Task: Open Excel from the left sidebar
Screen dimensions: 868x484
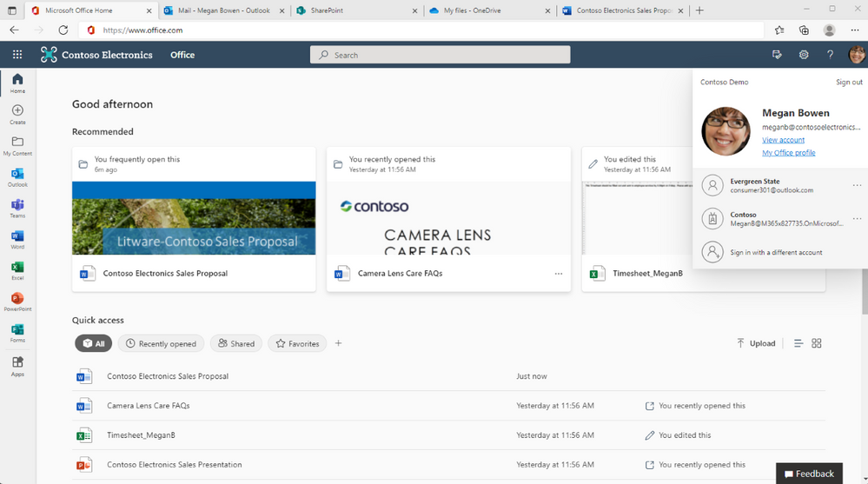Action: (17, 271)
